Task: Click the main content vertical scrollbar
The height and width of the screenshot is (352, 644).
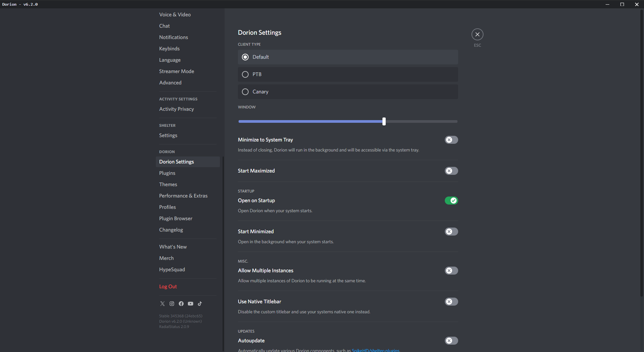Action: pos(641,153)
